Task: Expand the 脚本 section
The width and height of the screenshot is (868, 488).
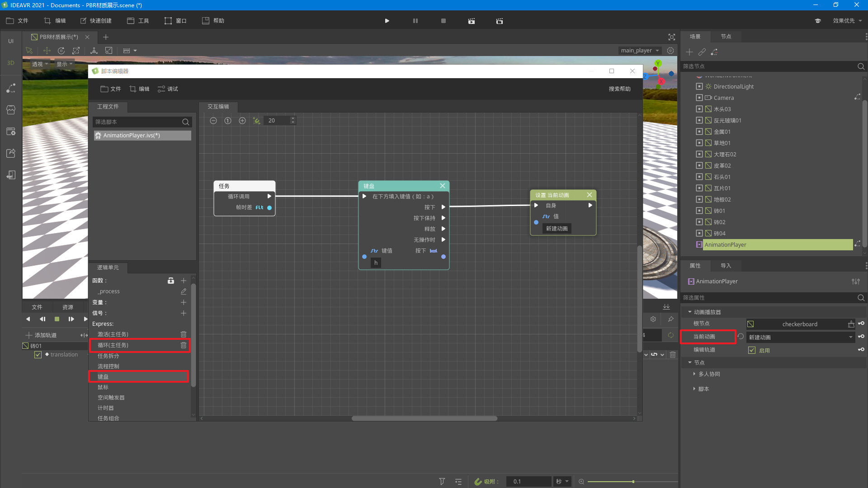Action: pyautogui.click(x=694, y=389)
